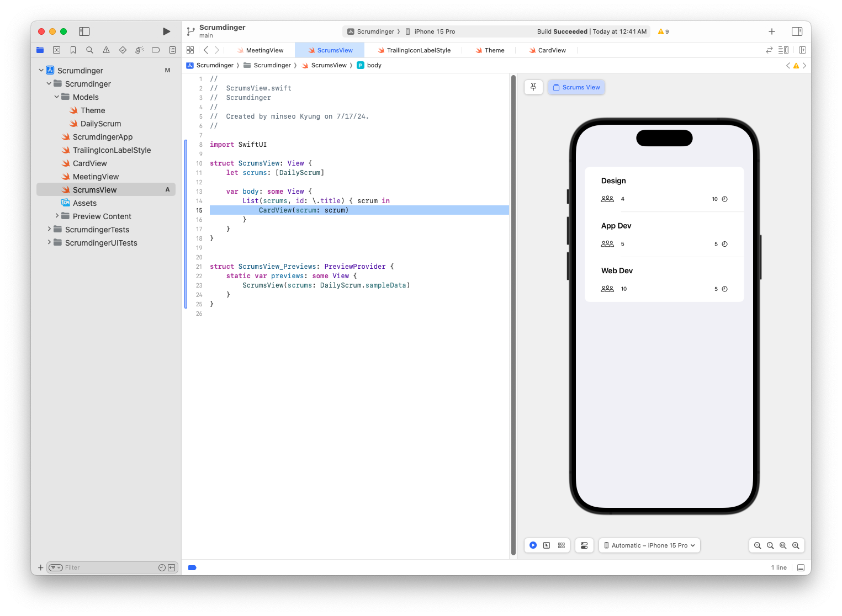Open the report navigator
Image resolution: width=842 pixels, height=616 pixels.
172,50
